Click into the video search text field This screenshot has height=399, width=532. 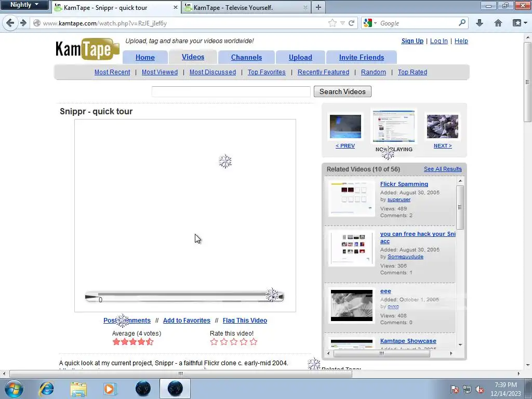pyautogui.click(x=231, y=91)
